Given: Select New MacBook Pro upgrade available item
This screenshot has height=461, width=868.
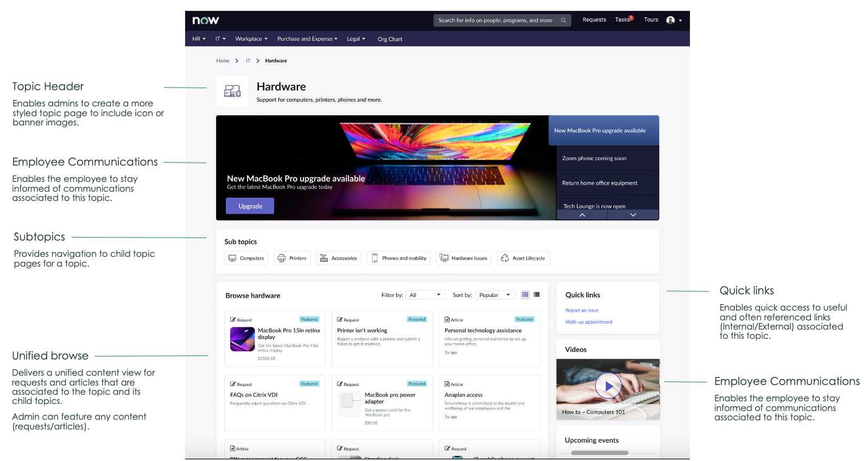Looking at the screenshot, I should pyautogui.click(x=604, y=130).
